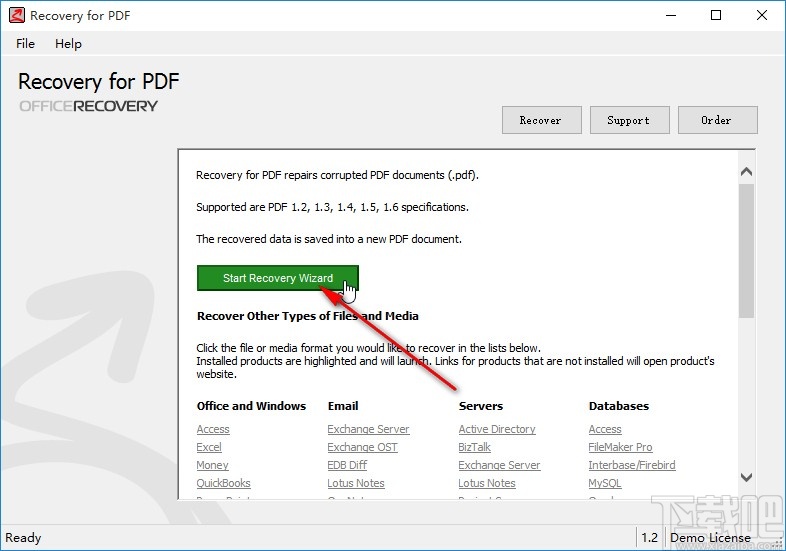The image size is (786, 551).
Task: Open the Help menu
Action: (68, 44)
